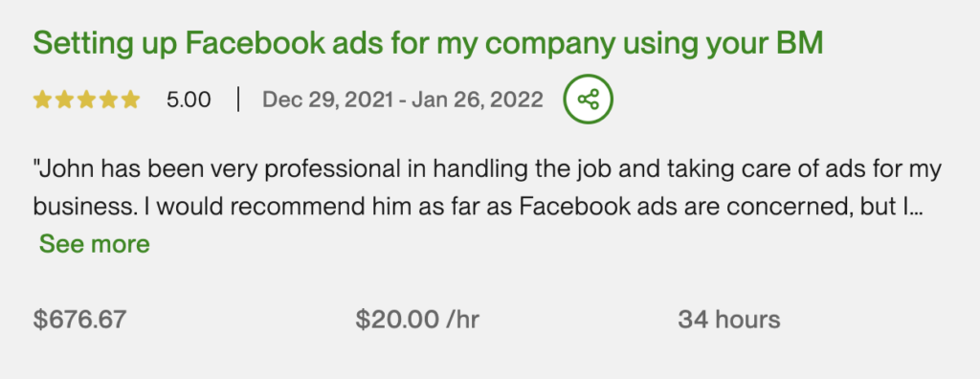Click the second gold rating star

click(x=64, y=100)
